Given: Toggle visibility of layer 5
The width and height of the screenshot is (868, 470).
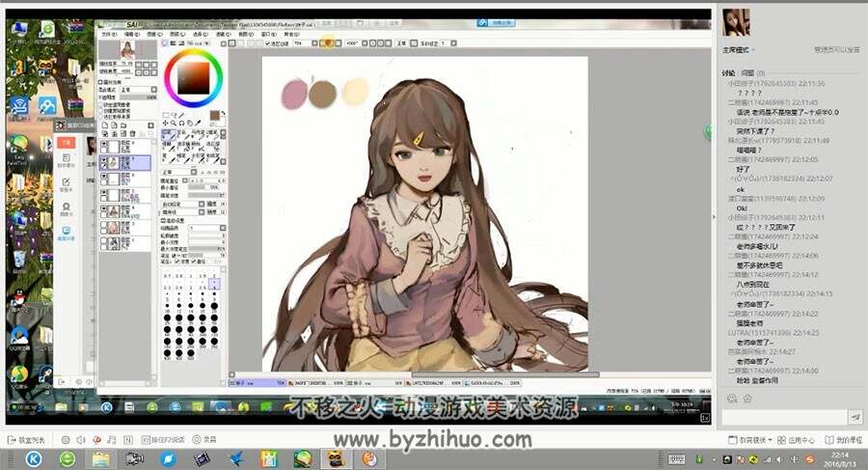Looking at the screenshot, I should (103, 192).
